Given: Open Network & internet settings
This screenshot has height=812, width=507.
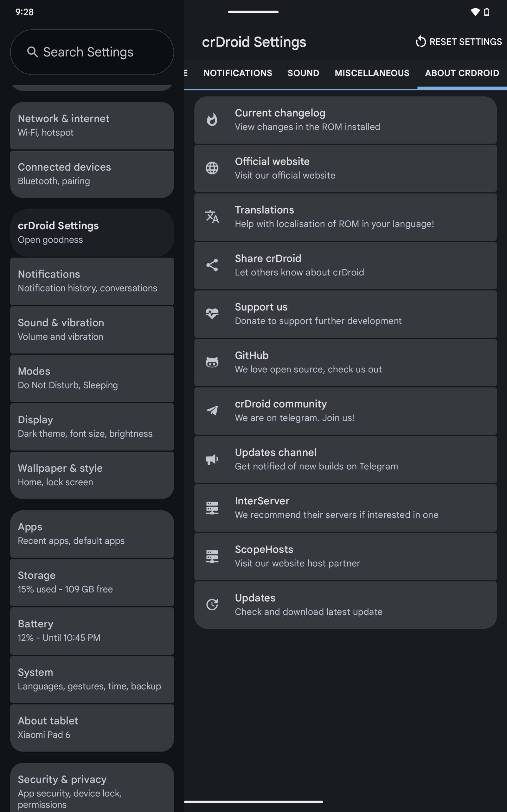Looking at the screenshot, I should (x=92, y=126).
